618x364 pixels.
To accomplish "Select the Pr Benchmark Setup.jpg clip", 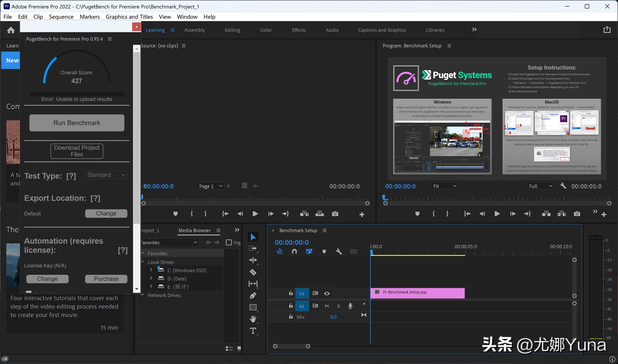I will click(x=417, y=293).
